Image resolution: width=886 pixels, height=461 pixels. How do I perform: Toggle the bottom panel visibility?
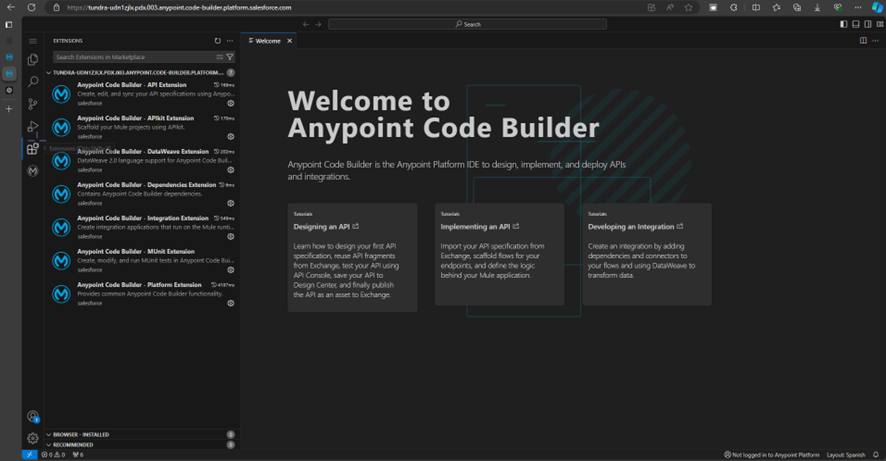tap(855, 24)
